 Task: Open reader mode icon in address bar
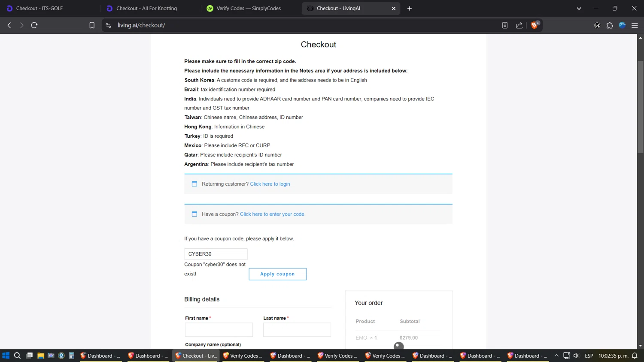click(505, 25)
